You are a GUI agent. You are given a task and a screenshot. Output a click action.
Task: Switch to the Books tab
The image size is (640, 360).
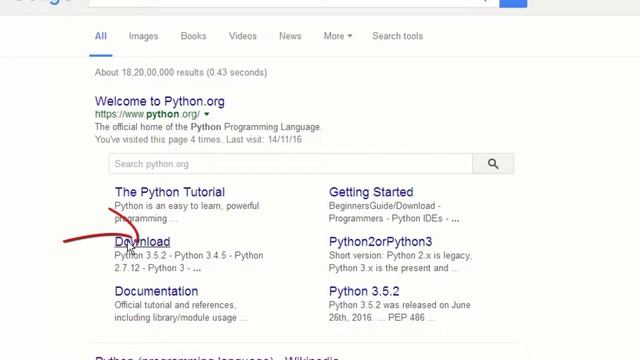point(193,36)
